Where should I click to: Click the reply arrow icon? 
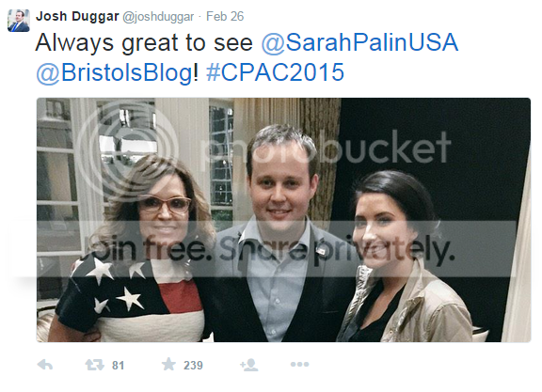click(45, 365)
